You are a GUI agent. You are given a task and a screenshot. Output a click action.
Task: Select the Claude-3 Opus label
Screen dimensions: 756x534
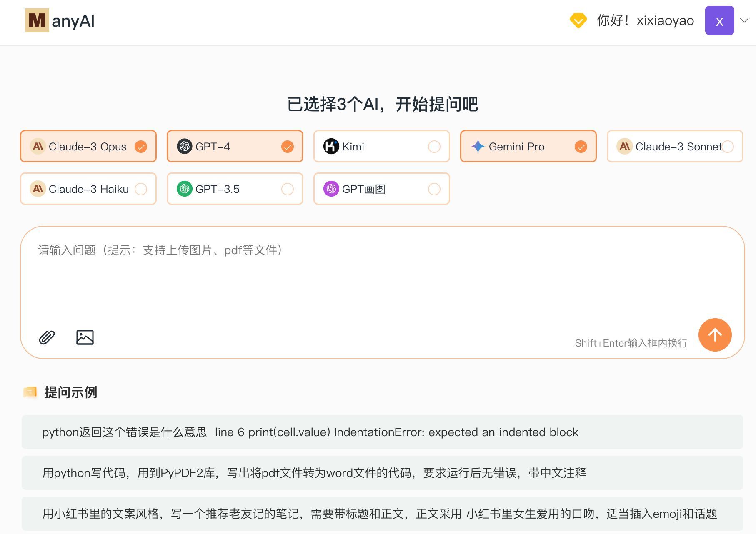[88, 147]
